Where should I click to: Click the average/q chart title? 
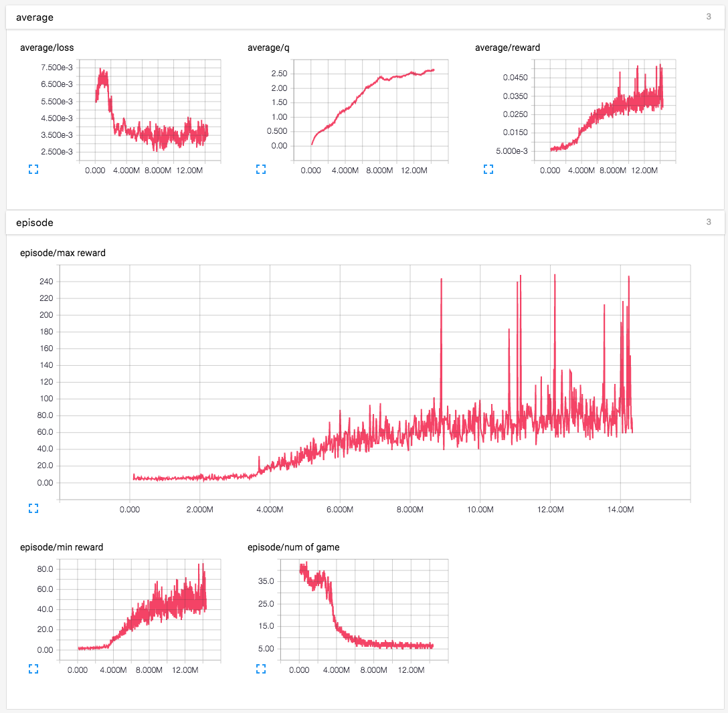[268, 47]
